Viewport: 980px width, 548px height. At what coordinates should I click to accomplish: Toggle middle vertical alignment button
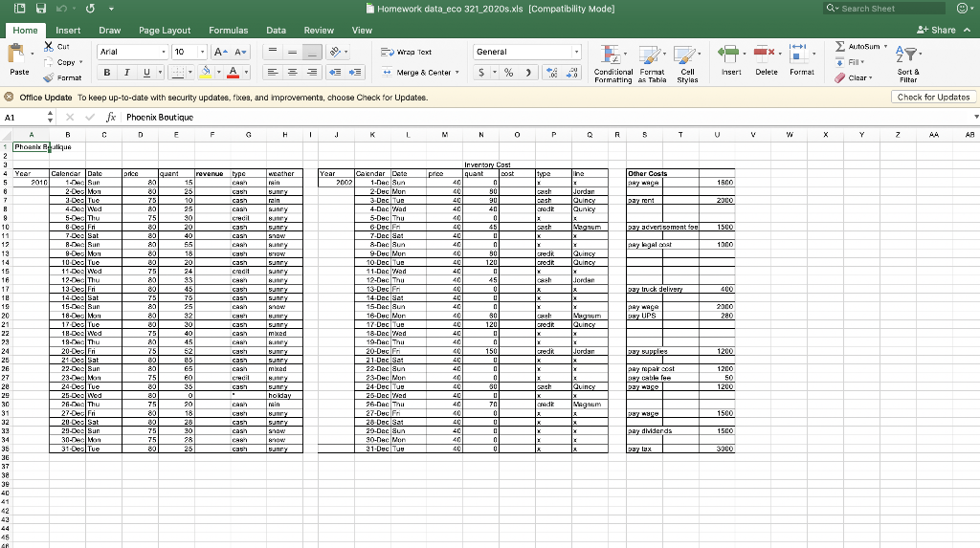coord(292,52)
